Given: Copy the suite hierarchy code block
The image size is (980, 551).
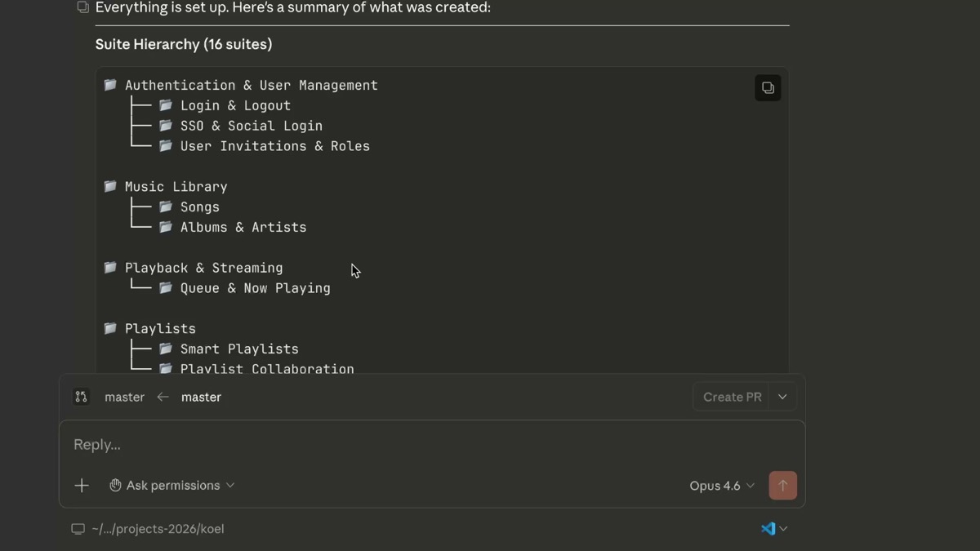Looking at the screenshot, I should click(767, 87).
